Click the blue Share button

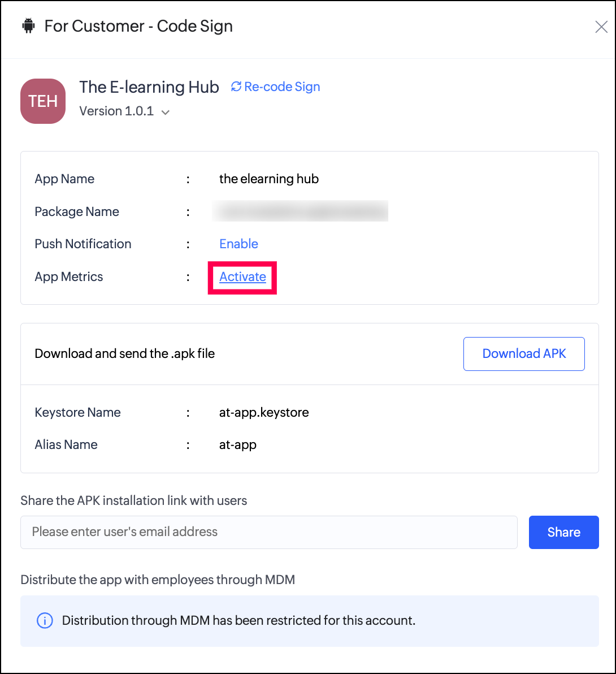[x=563, y=532]
